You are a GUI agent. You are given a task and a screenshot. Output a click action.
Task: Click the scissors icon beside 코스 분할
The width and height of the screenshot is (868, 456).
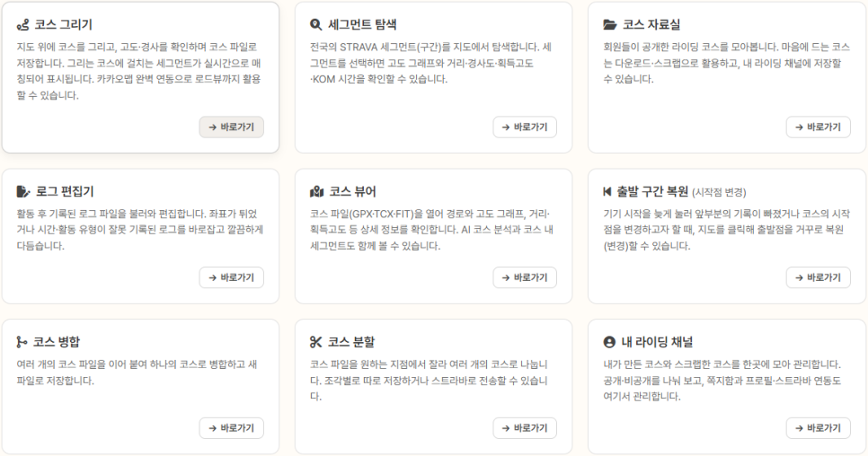click(315, 342)
